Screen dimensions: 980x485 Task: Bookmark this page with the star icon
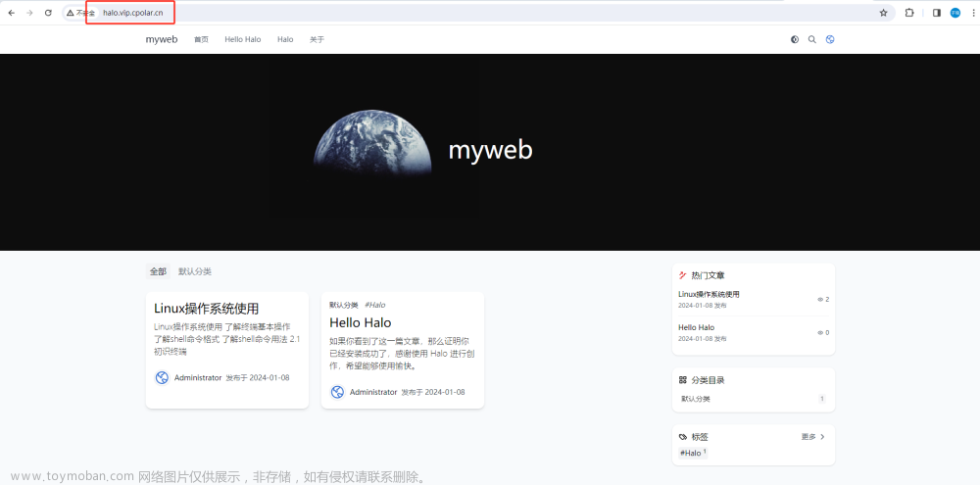883,13
